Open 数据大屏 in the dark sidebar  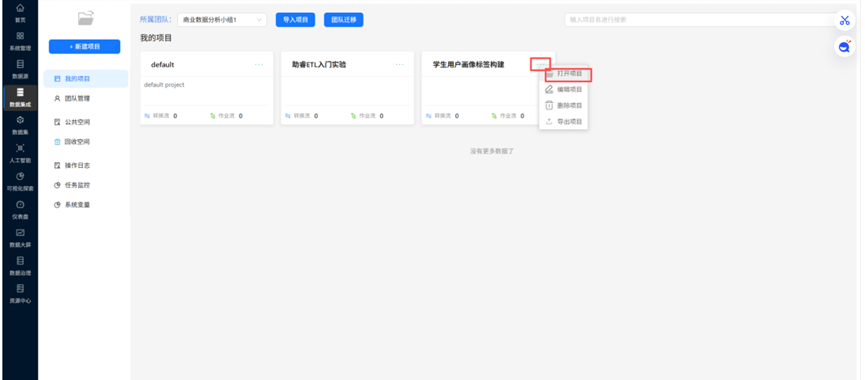point(20,238)
